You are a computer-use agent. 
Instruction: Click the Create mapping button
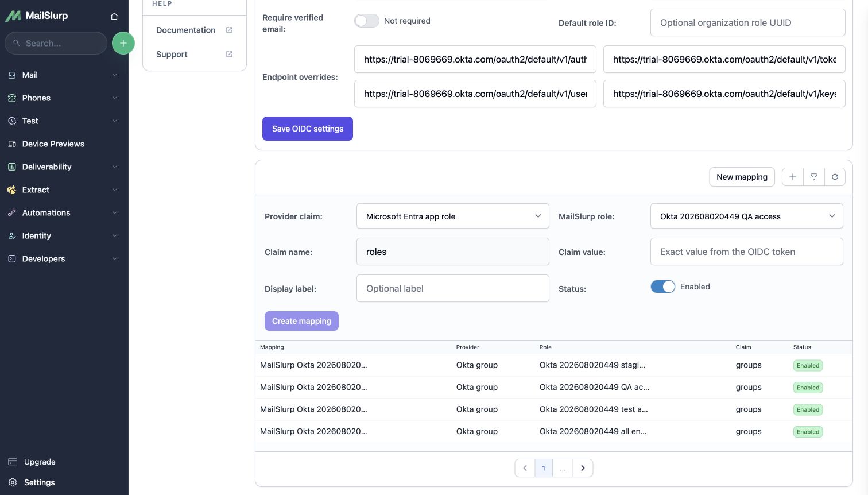pyautogui.click(x=301, y=321)
